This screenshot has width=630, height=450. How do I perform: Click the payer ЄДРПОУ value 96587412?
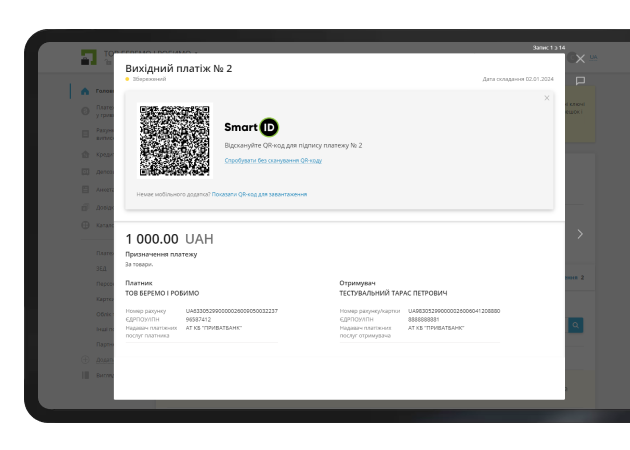(198, 319)
